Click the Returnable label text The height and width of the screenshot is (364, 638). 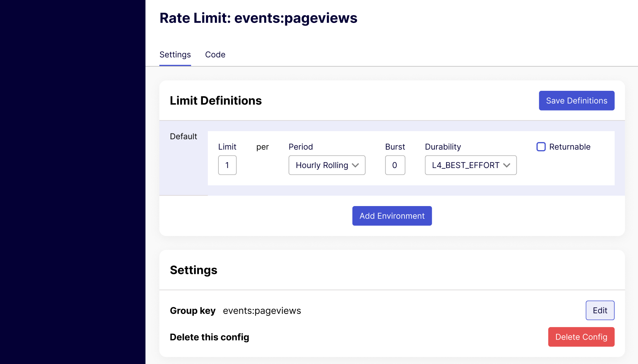[x=570, y=147]
